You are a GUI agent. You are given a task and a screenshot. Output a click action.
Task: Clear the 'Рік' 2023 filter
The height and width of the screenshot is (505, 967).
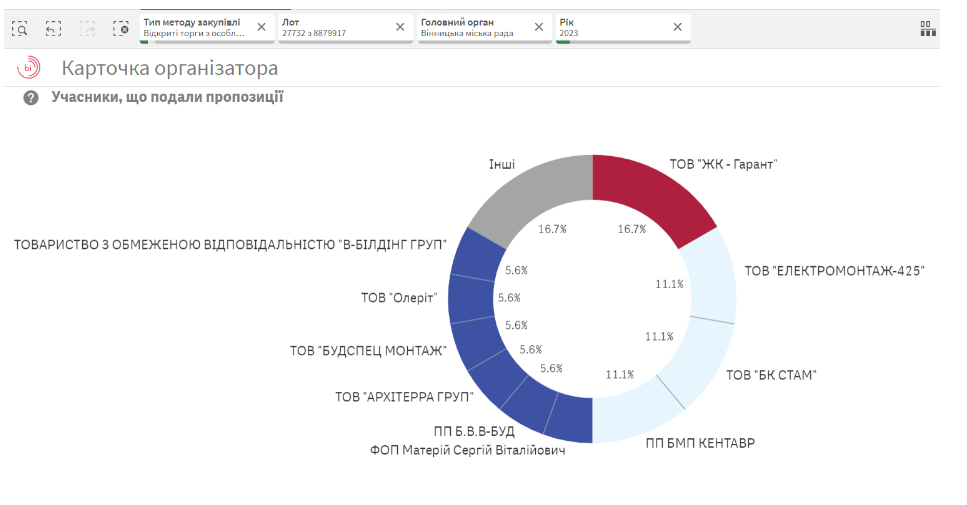(x=677, y=27)
